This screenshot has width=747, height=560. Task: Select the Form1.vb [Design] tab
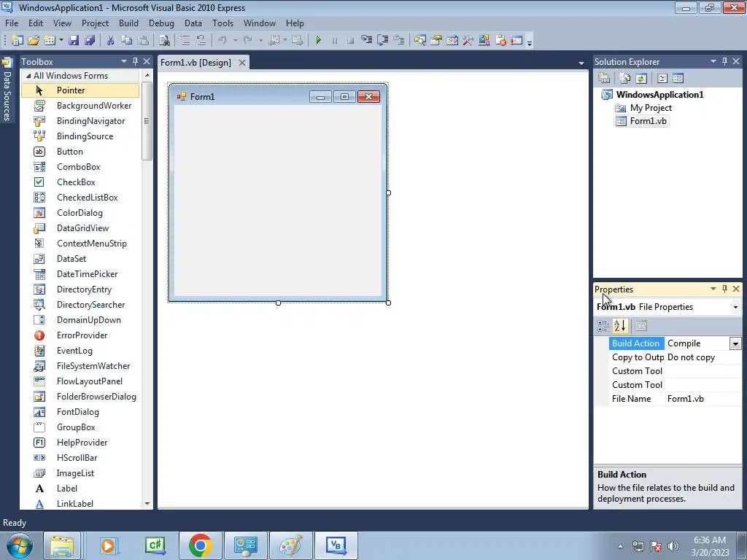196,63
